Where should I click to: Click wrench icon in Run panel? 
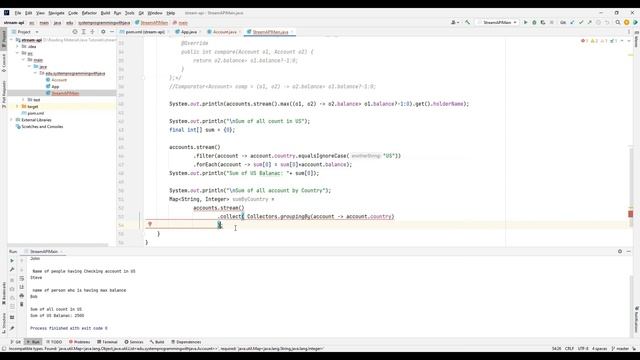coord(12,269)
